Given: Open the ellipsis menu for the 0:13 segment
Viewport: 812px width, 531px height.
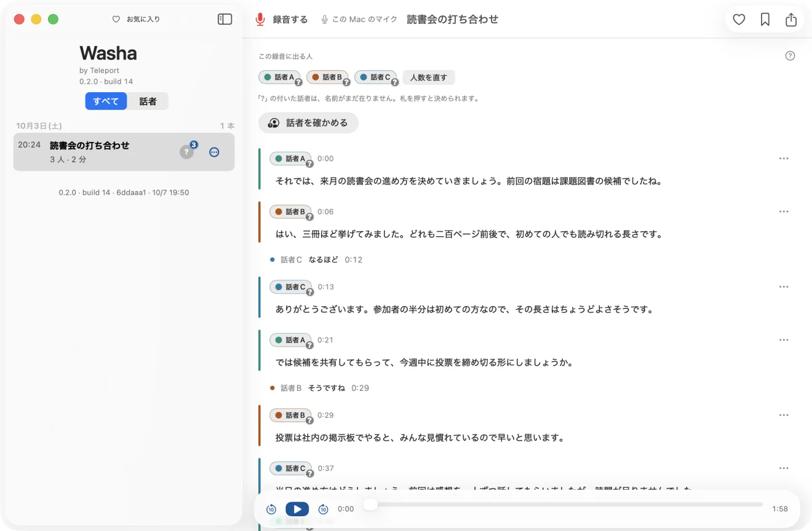Looking at the screenshot, I should point(784,287).
